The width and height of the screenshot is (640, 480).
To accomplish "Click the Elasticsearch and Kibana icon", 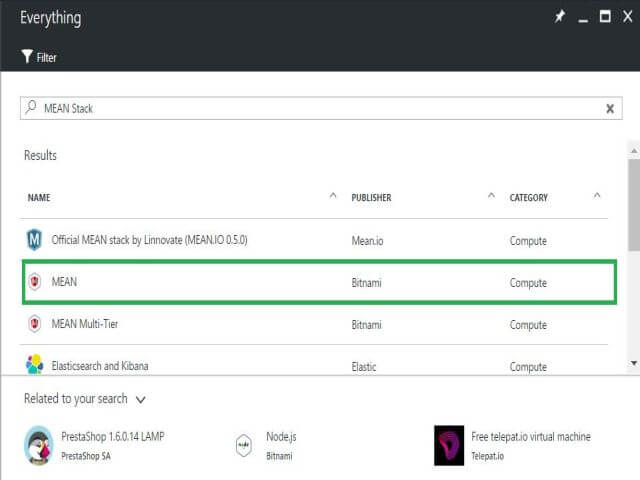I will [35, 364].
